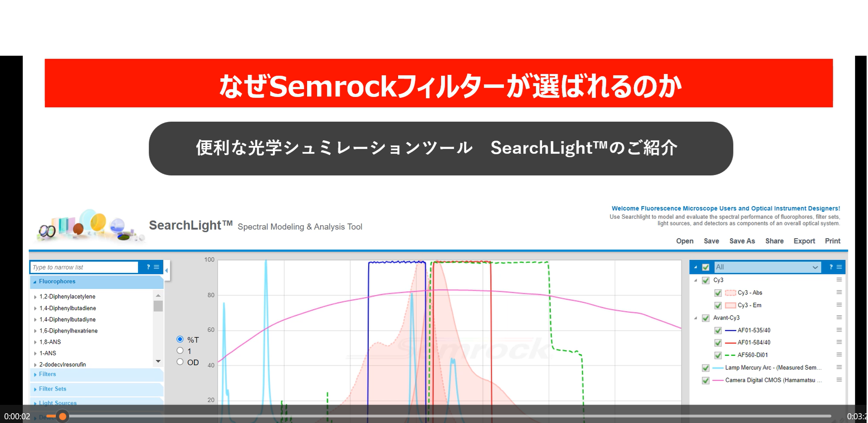Select the OD radio button
Image resolution: width=868 pixels, height=423 pixels.
click(180, 362)
